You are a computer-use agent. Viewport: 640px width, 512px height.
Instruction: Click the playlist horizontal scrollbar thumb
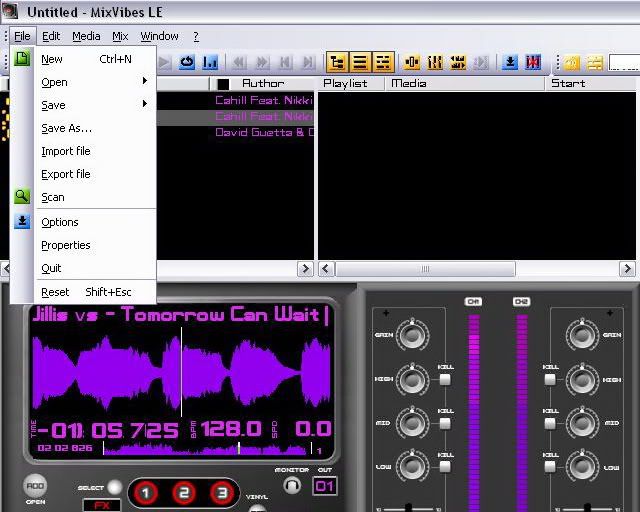(x=425, y=269)
